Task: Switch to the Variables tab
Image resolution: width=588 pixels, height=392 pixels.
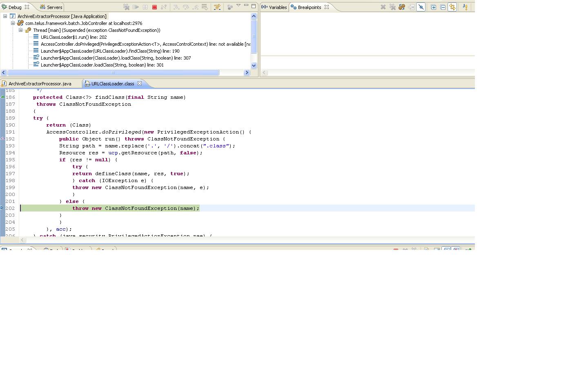Action: [x=274, y=7]
